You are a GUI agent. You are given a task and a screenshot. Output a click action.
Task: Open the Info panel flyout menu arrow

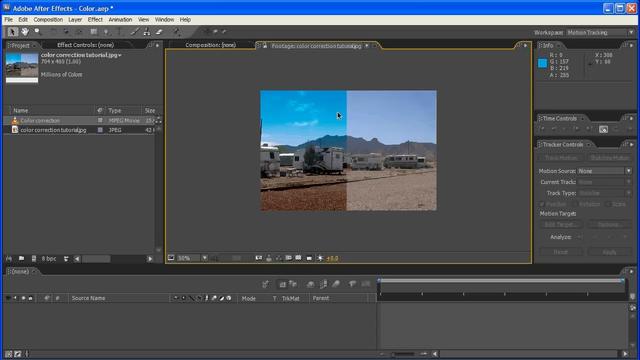[631, 45]
